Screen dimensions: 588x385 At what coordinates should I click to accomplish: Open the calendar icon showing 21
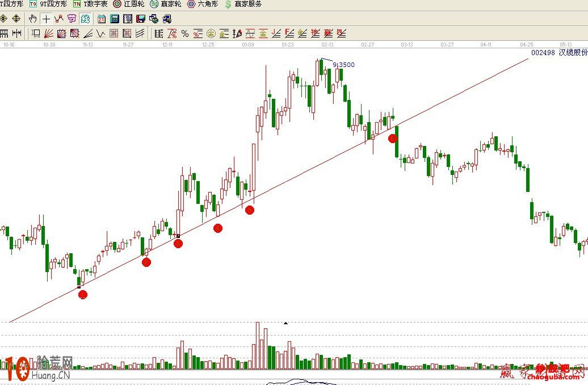(102, 19)
